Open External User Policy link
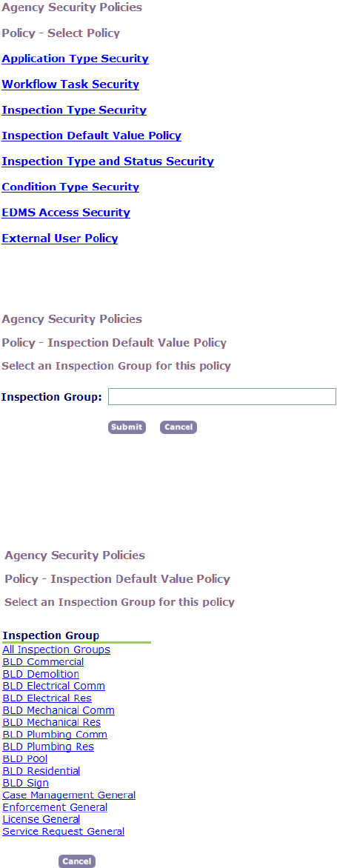Image resolution: width=337 pixels, height=868 pixels. [60, 238]
